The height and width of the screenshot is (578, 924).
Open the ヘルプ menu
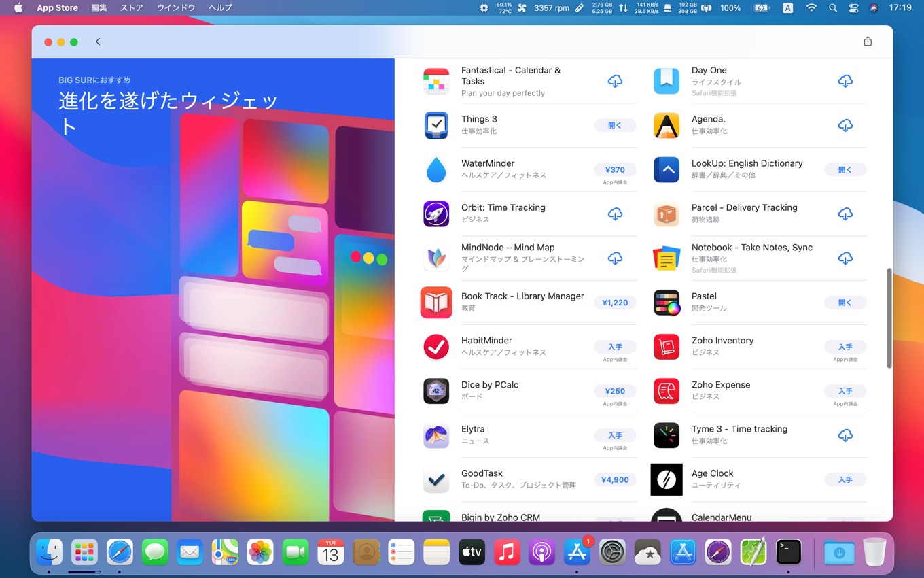[220, 7]
